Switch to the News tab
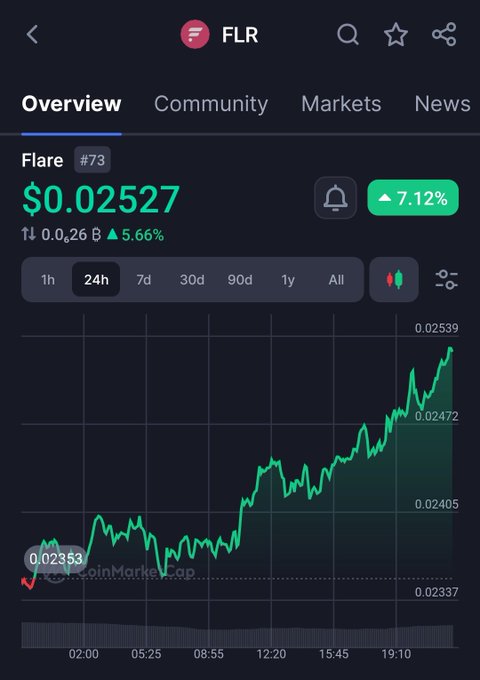 pos(442,104)
